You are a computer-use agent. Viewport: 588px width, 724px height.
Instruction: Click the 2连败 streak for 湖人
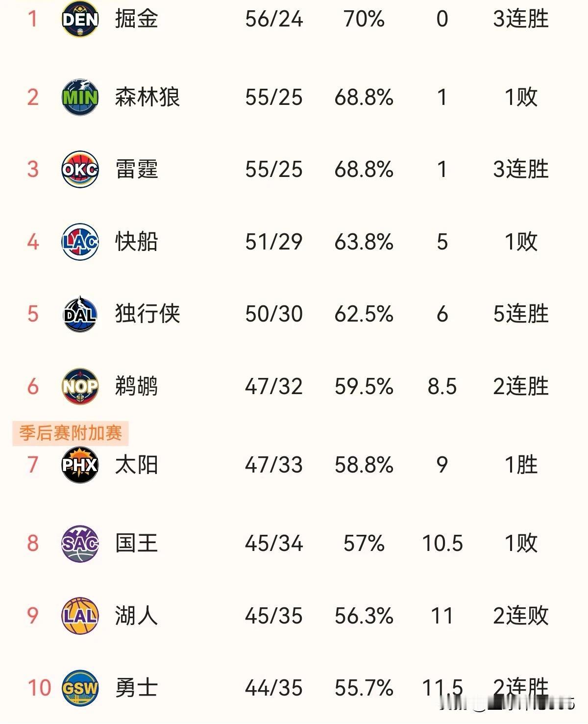click(x=521, y=616)
